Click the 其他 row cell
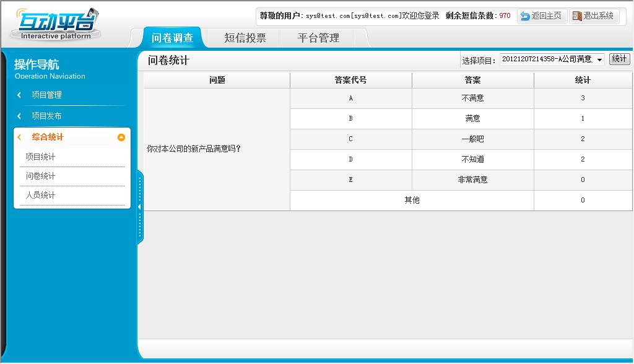 pyautogui.click(x=412, y=200)
